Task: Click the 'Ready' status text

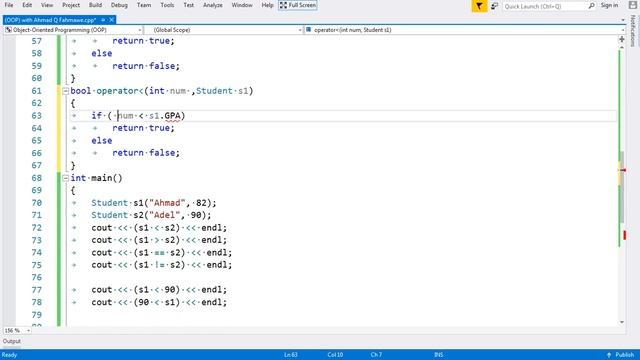Action: (x=9, y=355)
